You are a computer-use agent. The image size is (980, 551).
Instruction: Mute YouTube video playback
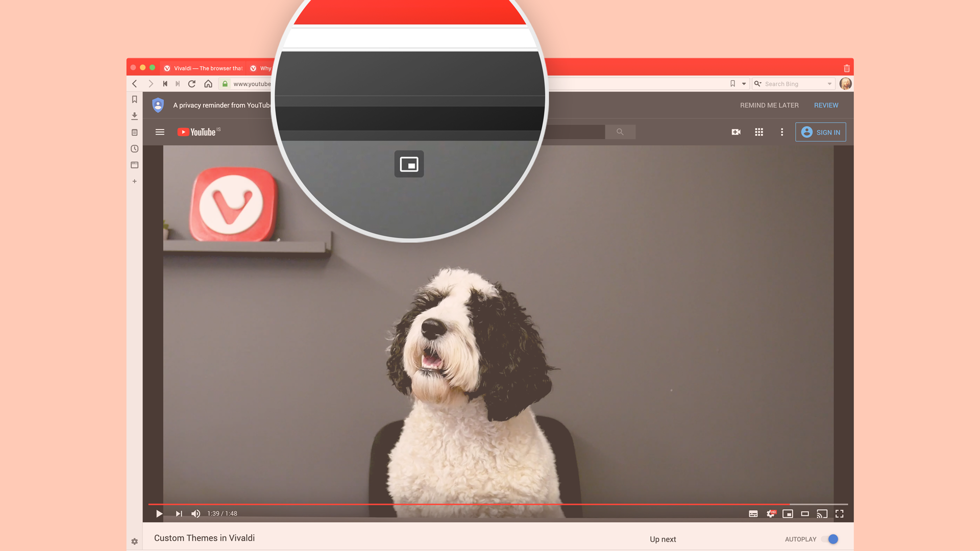pos(196,513)
